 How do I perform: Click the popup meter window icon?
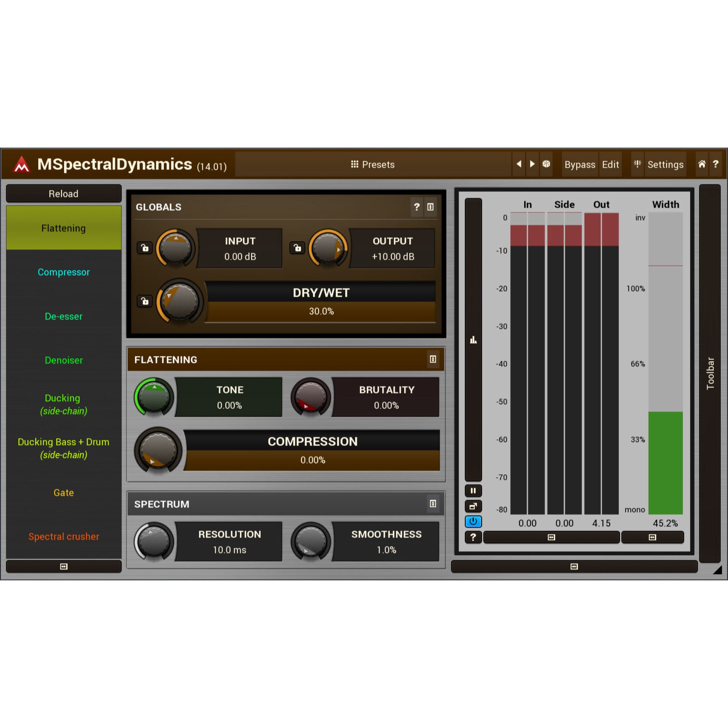point(473,506)
